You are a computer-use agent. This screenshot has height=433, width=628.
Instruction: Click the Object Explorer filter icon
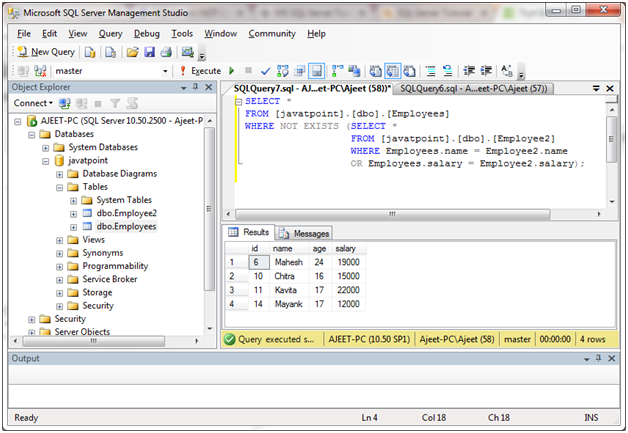115,104
